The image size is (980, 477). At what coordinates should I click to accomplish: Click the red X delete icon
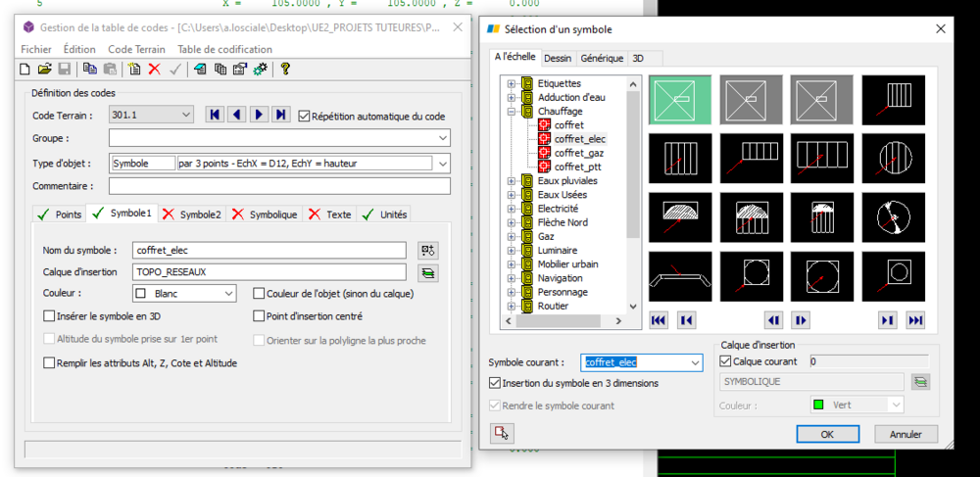(x=154, y=69)
